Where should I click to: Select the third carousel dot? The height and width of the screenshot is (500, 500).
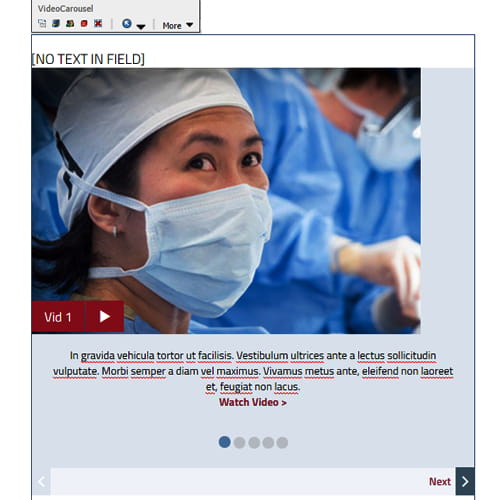tap(254, 443)
